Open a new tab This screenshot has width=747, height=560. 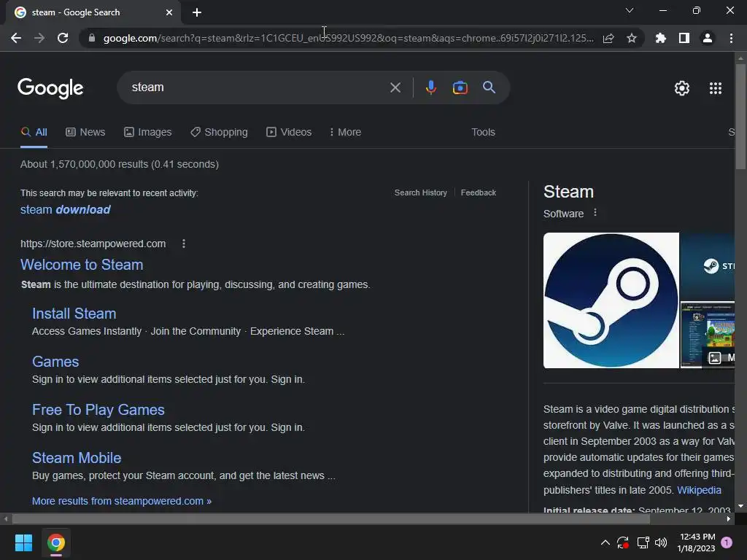(197, 12)
